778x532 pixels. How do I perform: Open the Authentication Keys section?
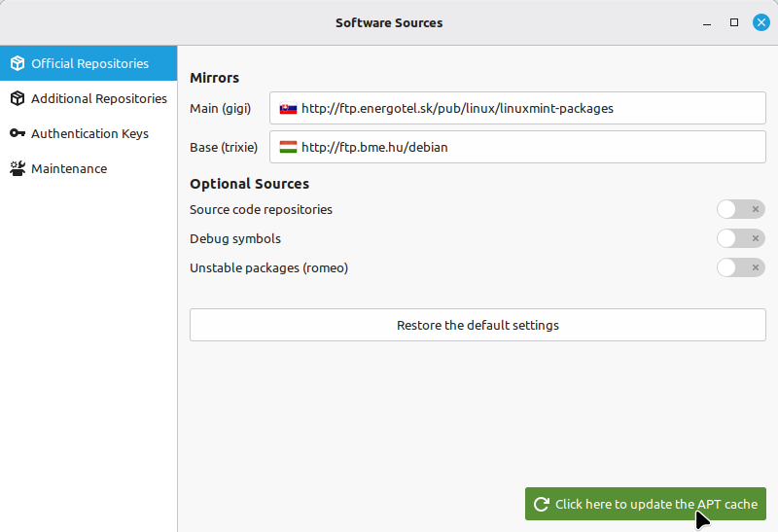pos(89,133)
